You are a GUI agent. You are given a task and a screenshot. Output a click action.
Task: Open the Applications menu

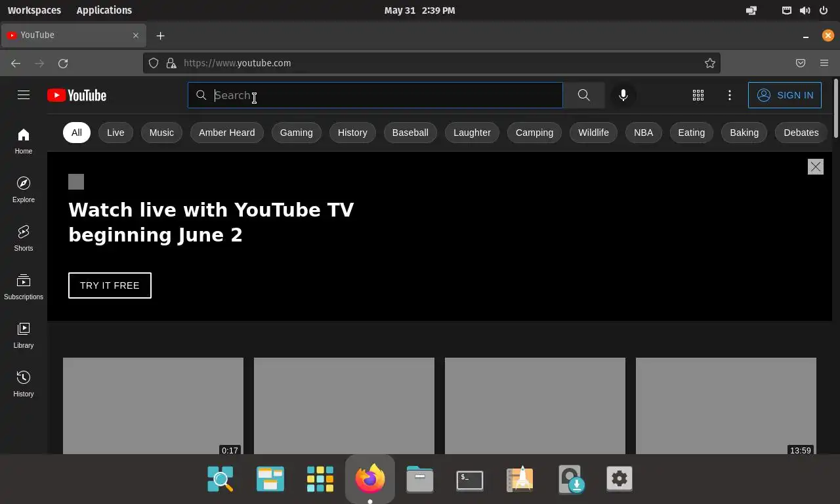pos(104,10)
